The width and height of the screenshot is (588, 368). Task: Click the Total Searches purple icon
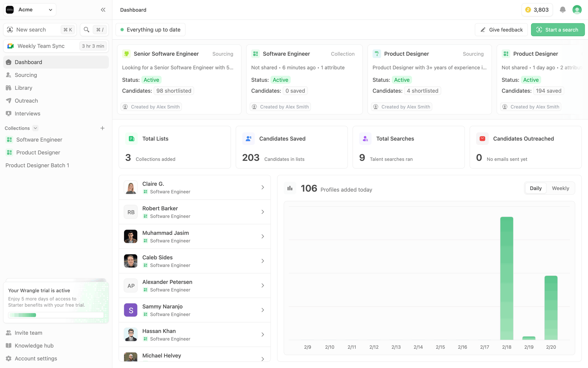tap(365, 139)
